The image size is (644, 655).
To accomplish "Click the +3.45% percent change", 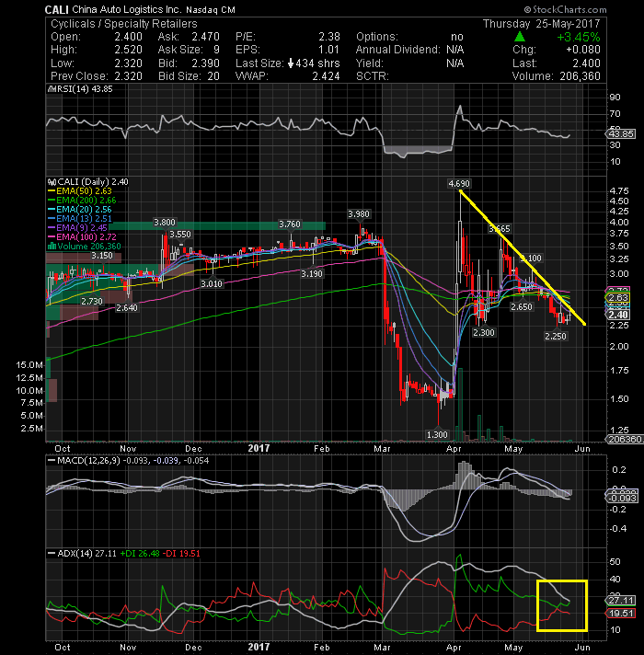I will (579, 37).
